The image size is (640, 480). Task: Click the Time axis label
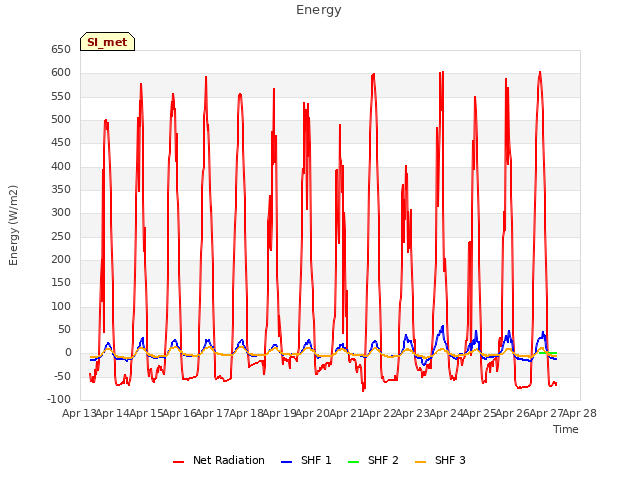point(566,429)
